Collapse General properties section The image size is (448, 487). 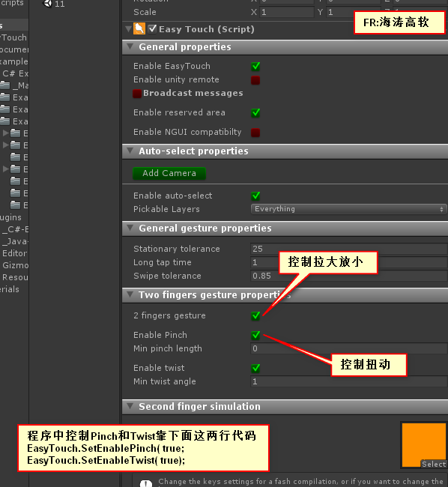point(130,46)
